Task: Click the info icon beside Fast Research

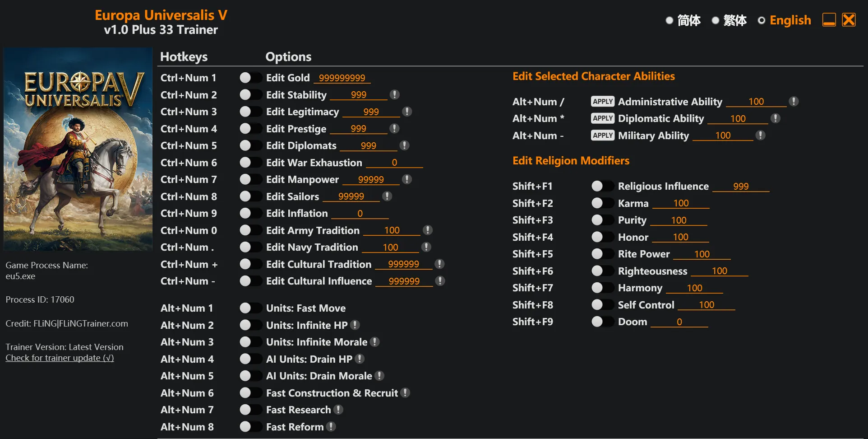Action: pyautogui.click(x=338, y=410)
